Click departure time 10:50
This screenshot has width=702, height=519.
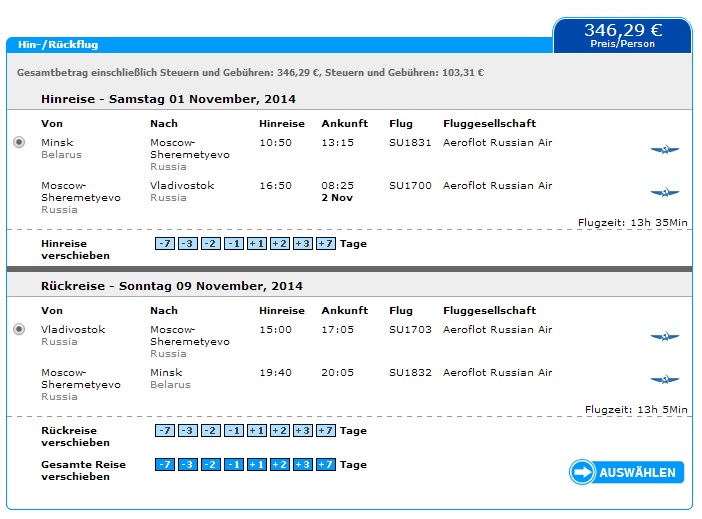(275, 142)
